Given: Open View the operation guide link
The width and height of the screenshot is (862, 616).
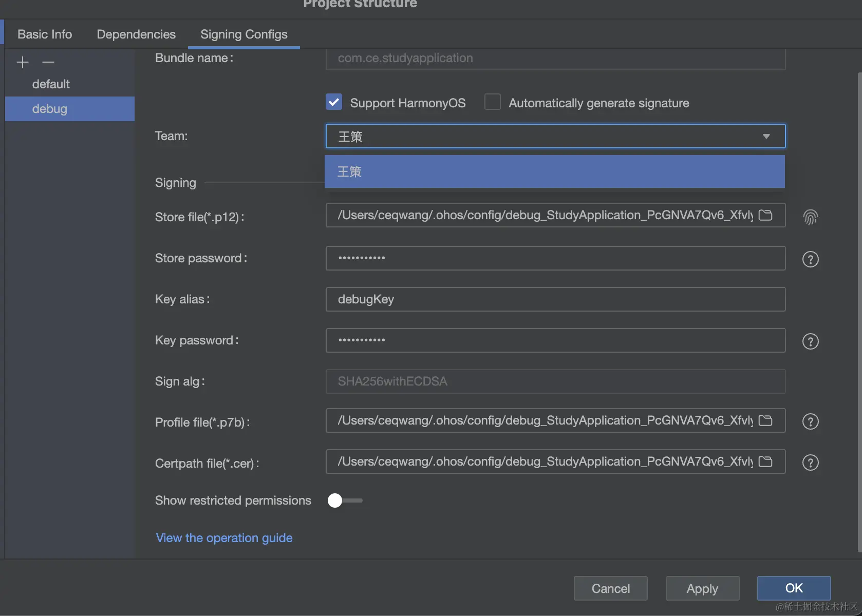Looking at the screenshot, I should pos(224,538).
